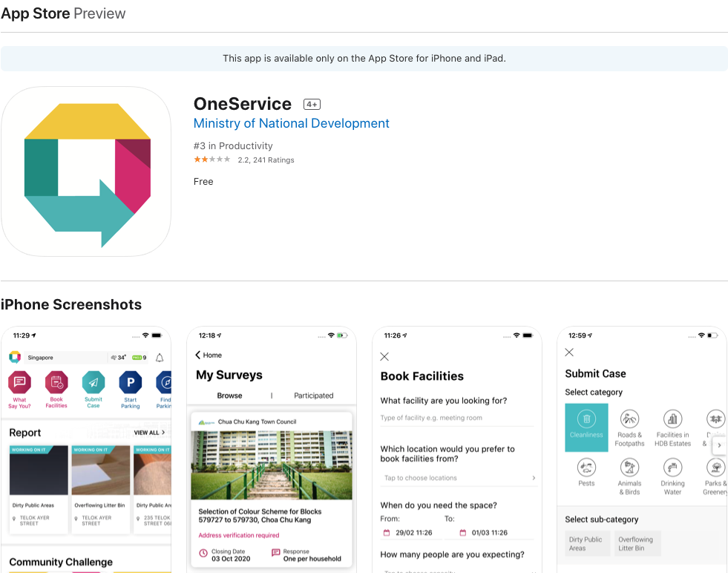Click the OneService logo beside Singapore
The height and width of the screenshot is (573, 728).
tap(15, 357)
